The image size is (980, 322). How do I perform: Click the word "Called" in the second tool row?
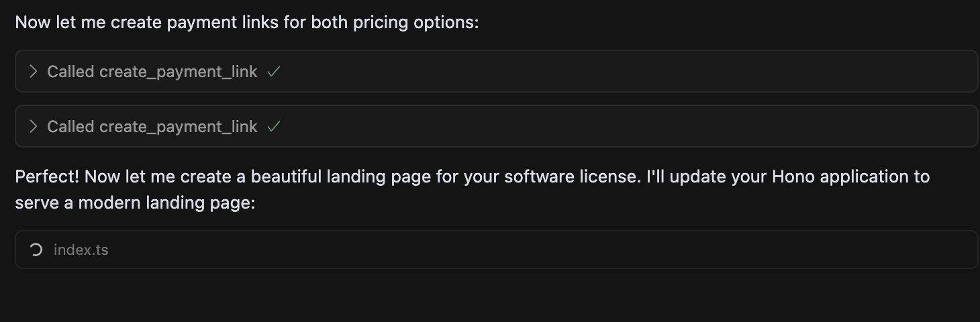click(x=70, y=127)
